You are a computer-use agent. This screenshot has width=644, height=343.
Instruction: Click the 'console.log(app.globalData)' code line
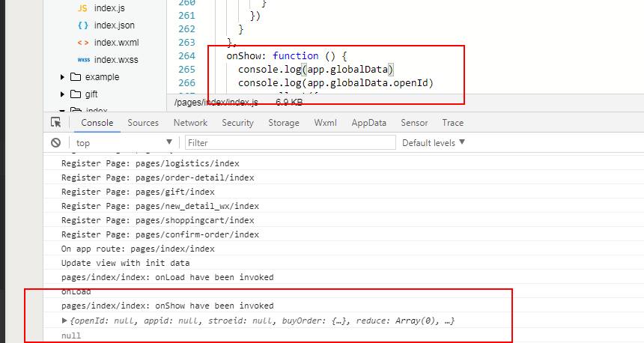point(316,70)
